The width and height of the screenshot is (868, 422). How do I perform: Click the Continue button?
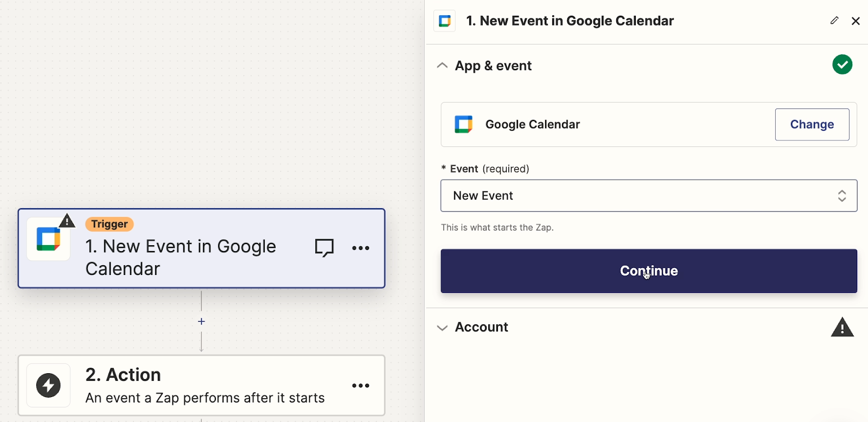pos(649,271)
